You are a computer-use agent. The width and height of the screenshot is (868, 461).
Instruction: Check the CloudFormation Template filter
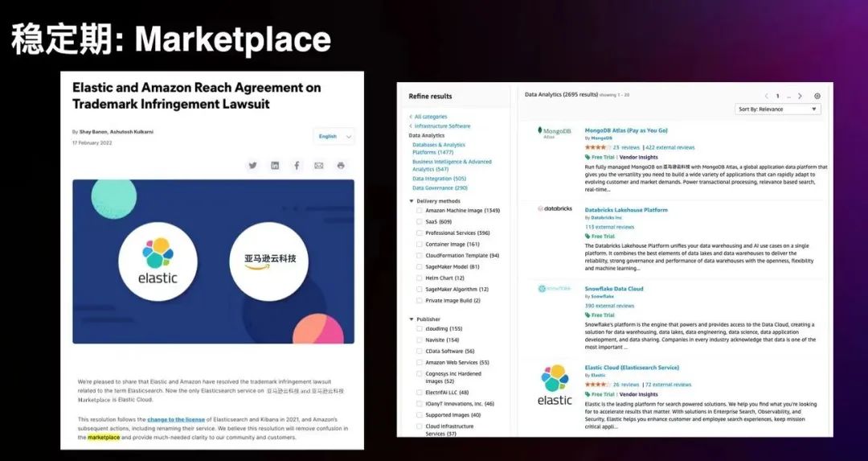point(420,255)
